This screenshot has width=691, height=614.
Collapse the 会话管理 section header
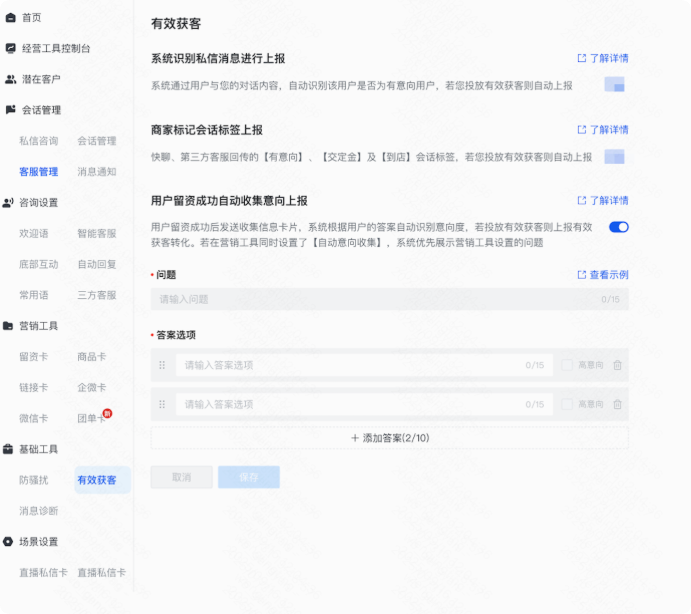[41, 110]
